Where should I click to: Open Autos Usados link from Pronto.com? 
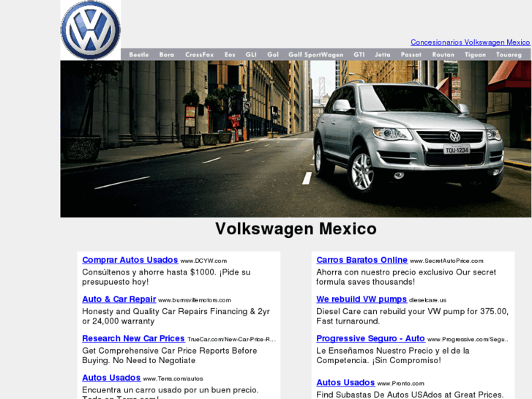345,383
